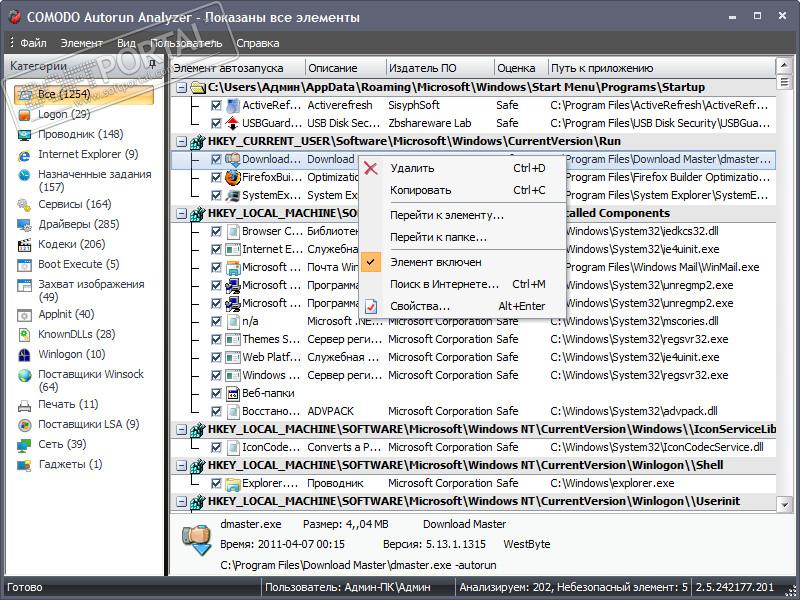Click the Веб-папки entry icon
Screen dimensions: 800x600
click(x=233, y=393)
